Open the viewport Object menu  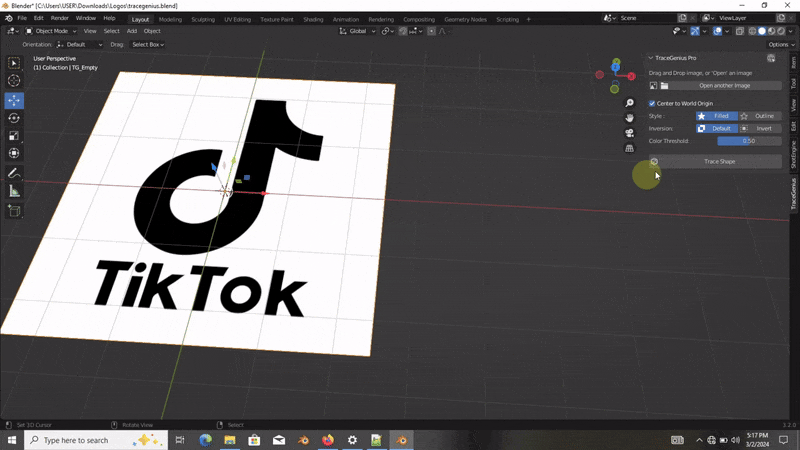point(152,31)
